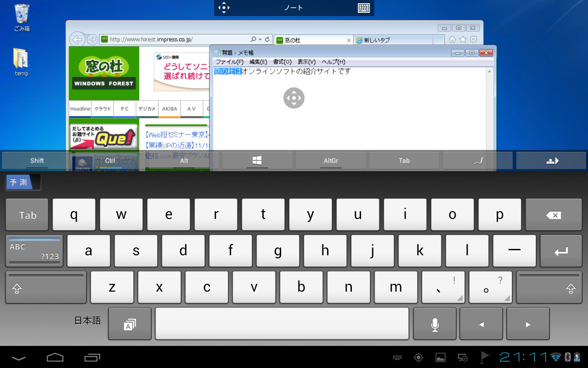This screenshot has width=588, height=368.
Task: Switch keyboard mode with the ABC ?123 key
Action: [x=34, y=251]
